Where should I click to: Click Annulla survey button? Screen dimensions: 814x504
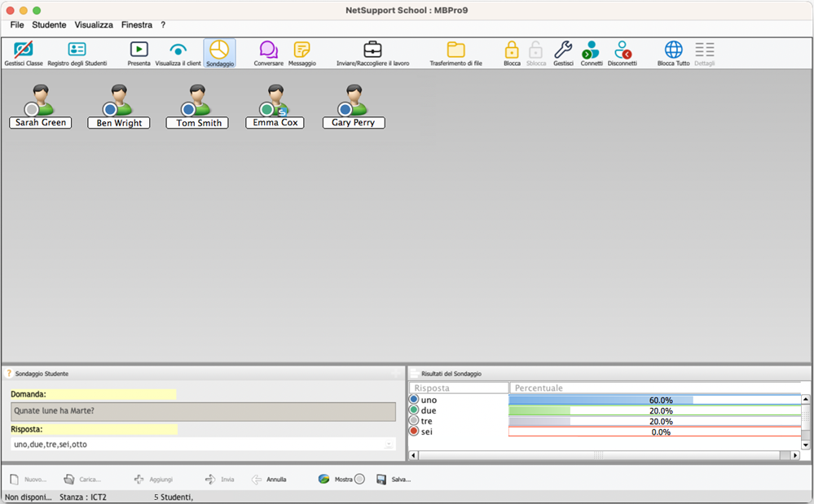pos(269,480)
